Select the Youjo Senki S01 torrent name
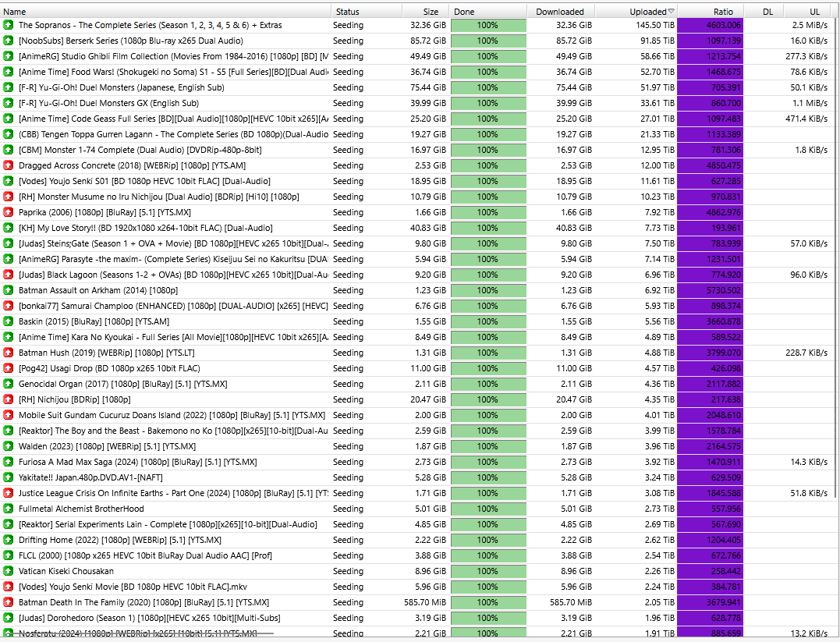This screenshot has height=642, width=840. [x=144, y=181]
